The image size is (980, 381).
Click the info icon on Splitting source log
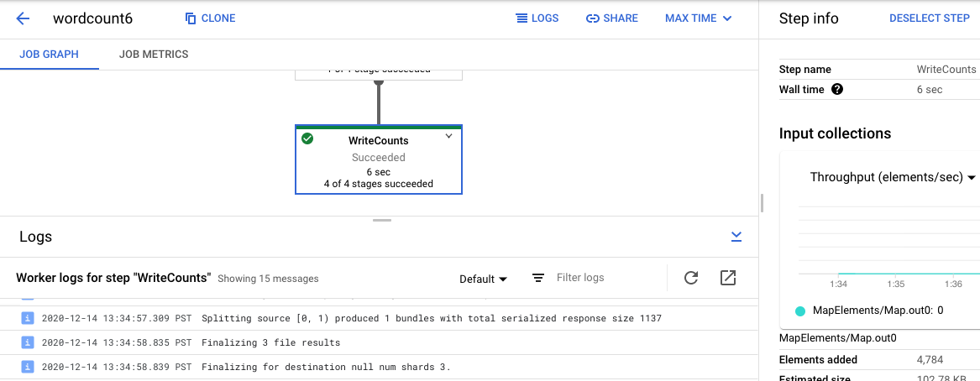tap(28, 319)
